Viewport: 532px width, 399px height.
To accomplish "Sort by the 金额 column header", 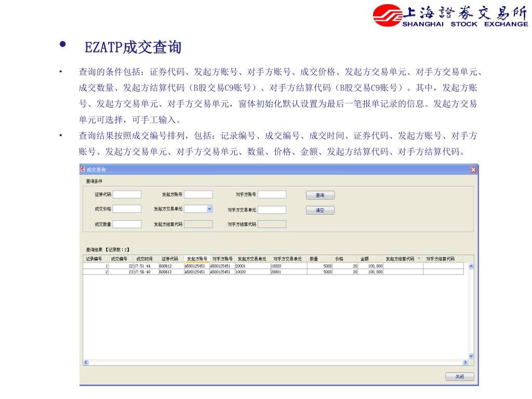I will (x=370, y=259).
